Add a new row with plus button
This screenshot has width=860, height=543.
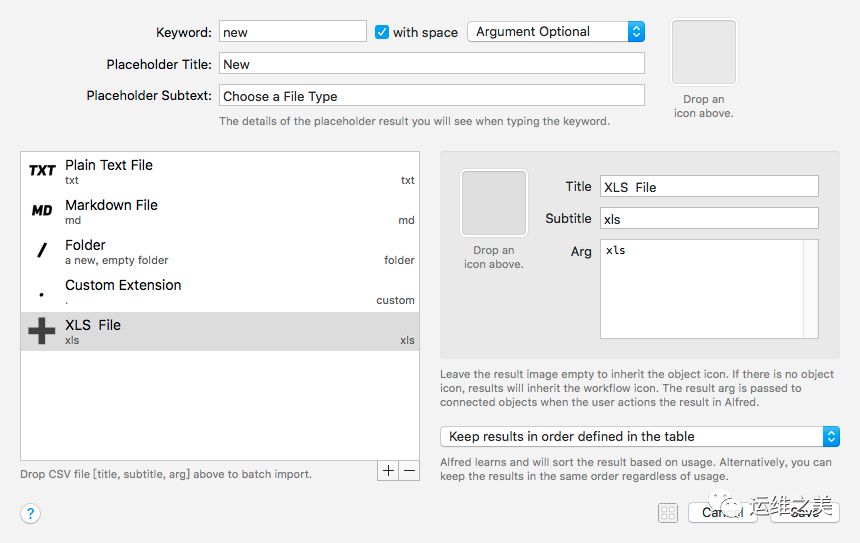388,471
